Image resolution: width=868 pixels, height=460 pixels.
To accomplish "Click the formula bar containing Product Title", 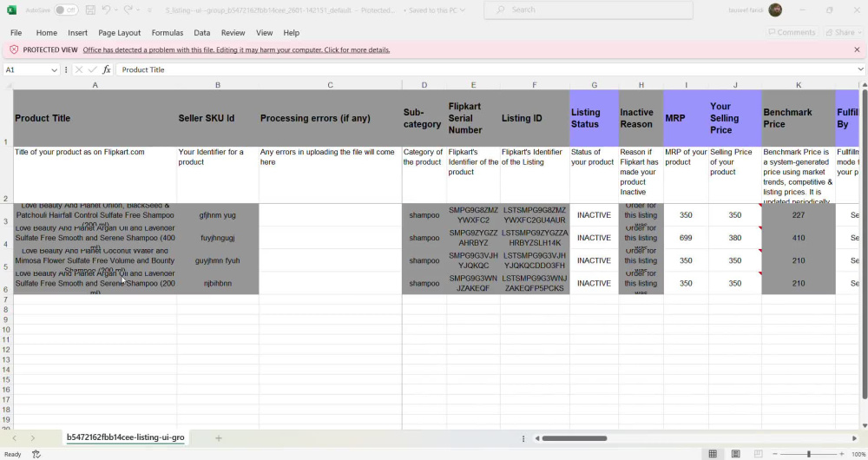I will 487,69.
